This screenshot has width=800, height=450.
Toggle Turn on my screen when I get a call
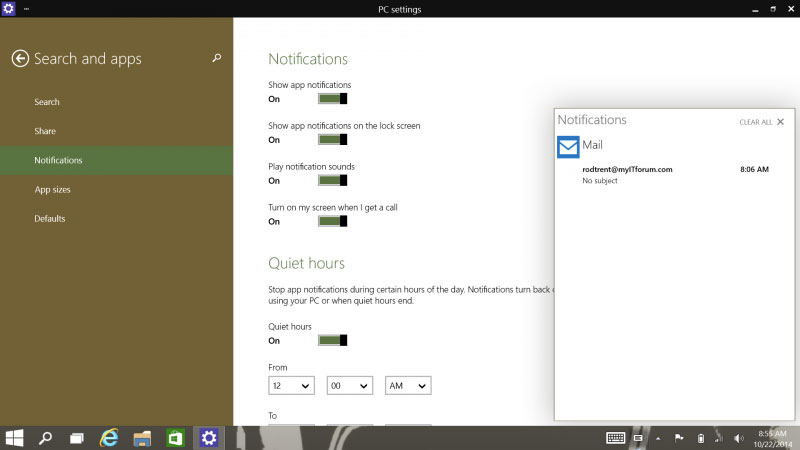[332, 221]
